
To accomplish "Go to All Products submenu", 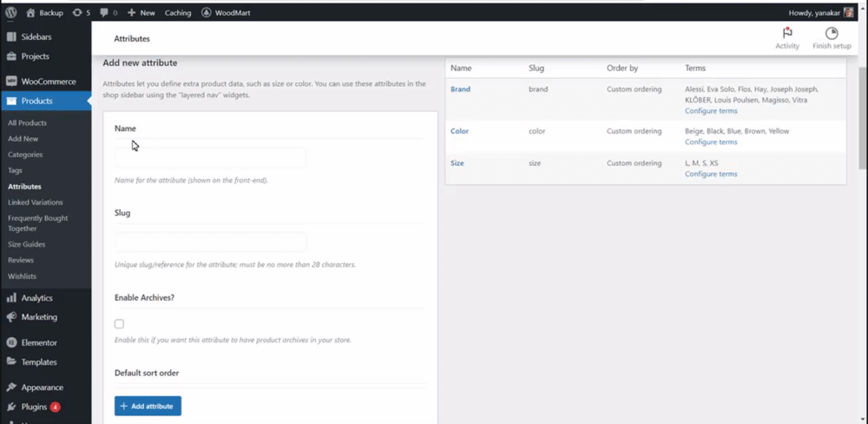I will [x=27, y=123].
